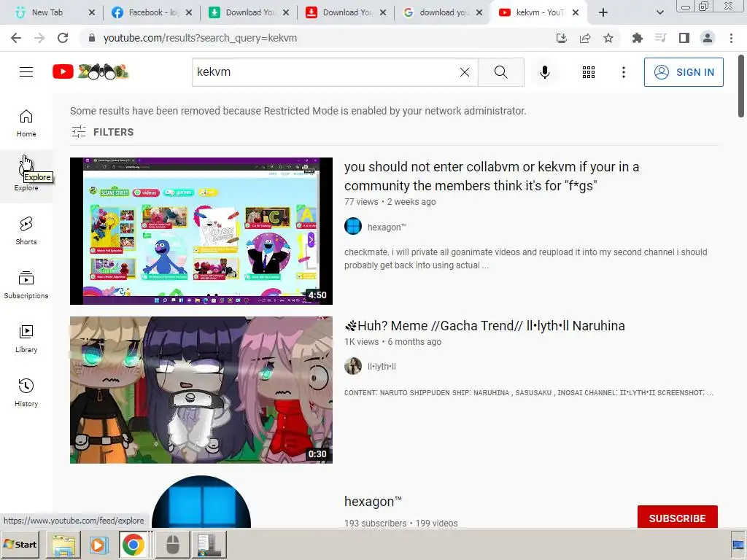Click the computer icon in taskbar

click(209, 544)
